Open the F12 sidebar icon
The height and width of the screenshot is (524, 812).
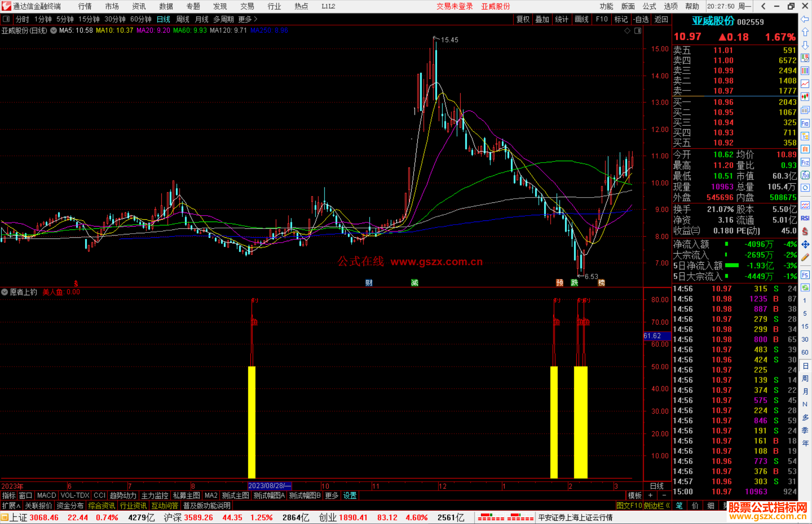[x=805, y=162]
